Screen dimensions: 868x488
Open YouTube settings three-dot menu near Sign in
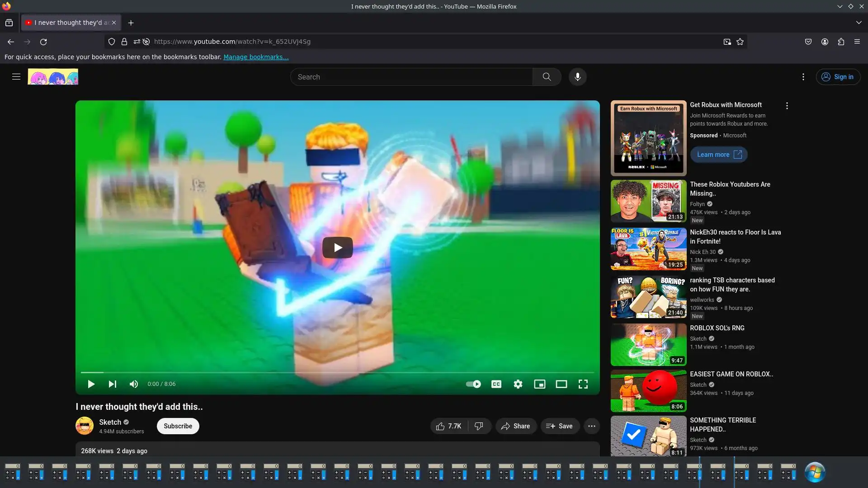tap(803, 77)
